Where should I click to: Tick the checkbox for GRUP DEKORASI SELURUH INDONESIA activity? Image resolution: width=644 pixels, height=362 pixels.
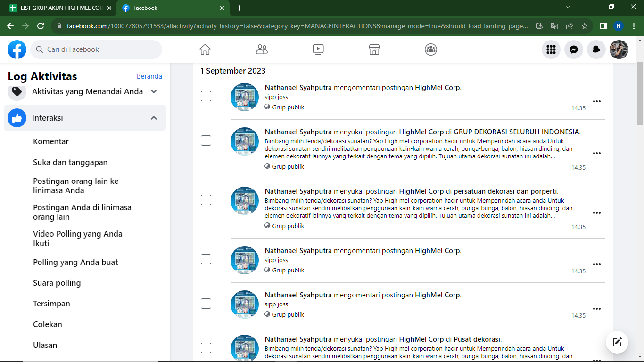tap(206, 140)
